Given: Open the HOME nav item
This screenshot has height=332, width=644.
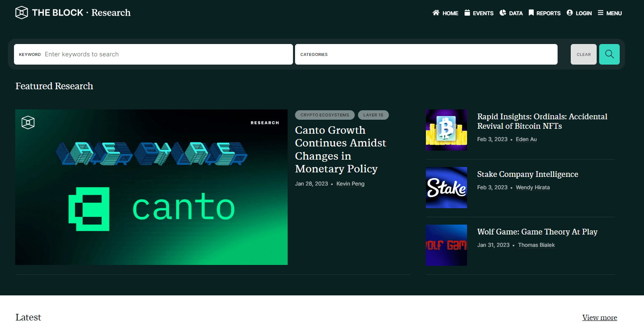Looking at the screenshot, I should coord(445,13).
